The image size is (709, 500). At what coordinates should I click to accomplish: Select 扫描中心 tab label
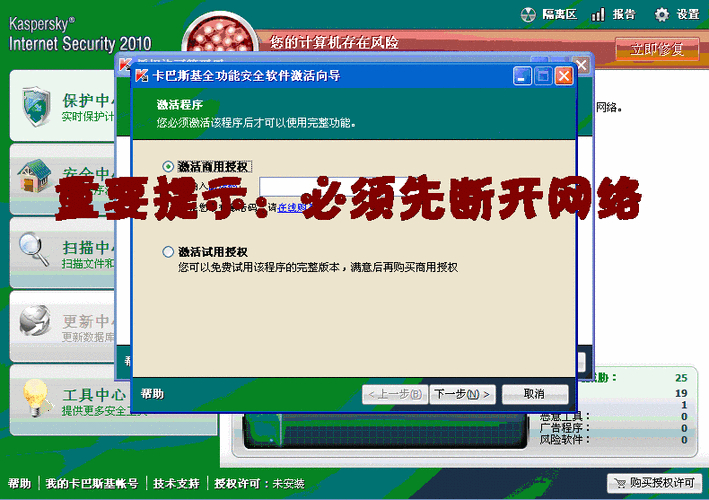pyautogui.click(x=89, y=247)
